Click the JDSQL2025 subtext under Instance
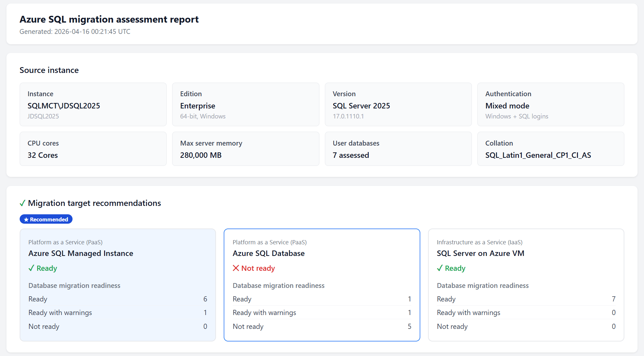The height and width of the screenshot is (356, 644). click(x=43, y=116)
